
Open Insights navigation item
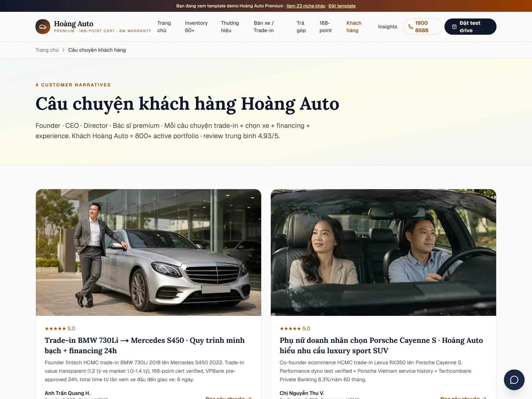388,27
